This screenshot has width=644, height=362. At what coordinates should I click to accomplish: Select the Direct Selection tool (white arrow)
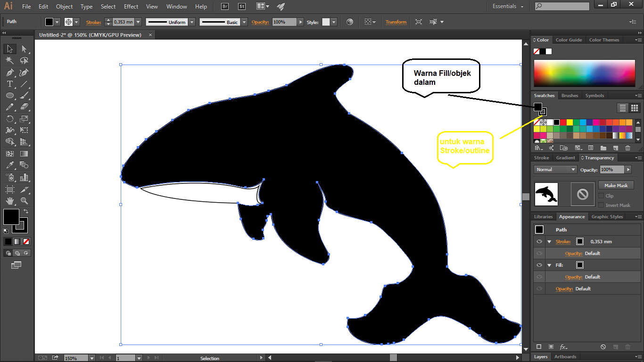tap(24, 49)
